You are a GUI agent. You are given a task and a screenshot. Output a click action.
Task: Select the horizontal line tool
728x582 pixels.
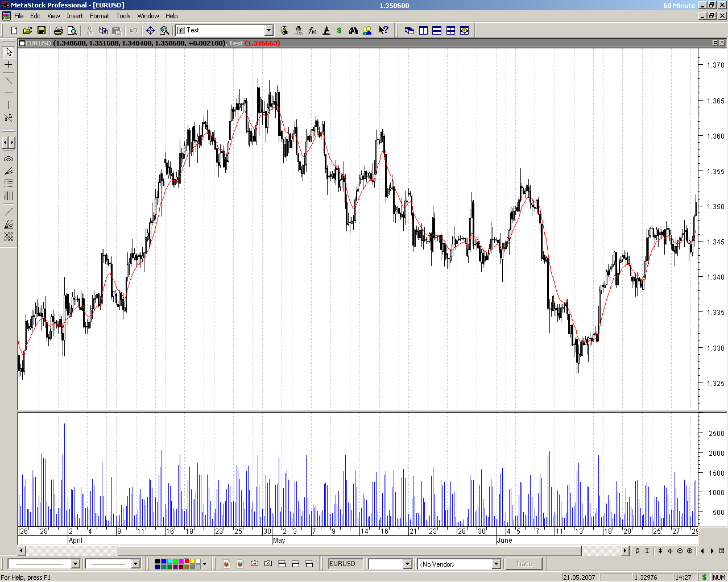click(x=9, y=93)
